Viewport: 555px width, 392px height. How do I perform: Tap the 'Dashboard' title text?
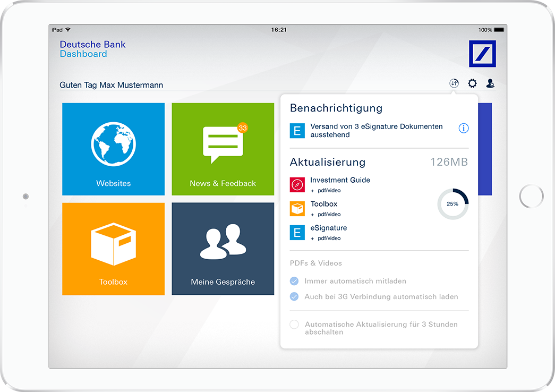[x=83, y=54]
